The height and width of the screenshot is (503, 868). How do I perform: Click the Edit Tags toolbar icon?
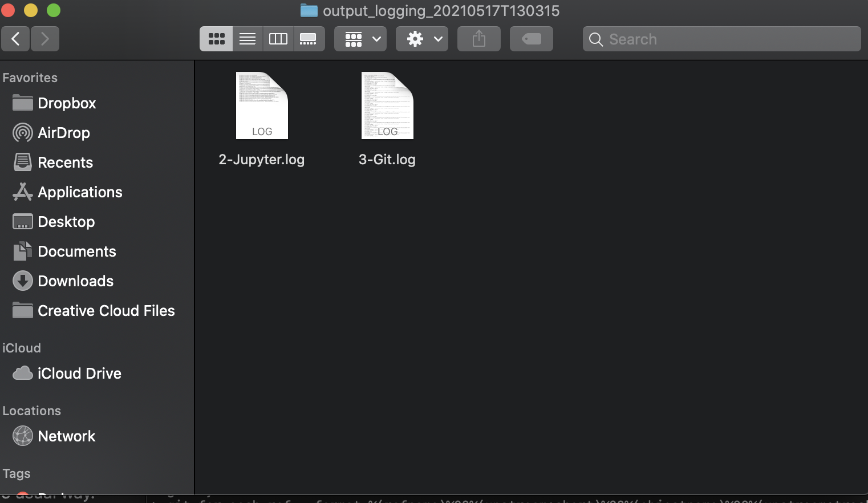coord(531,39)
